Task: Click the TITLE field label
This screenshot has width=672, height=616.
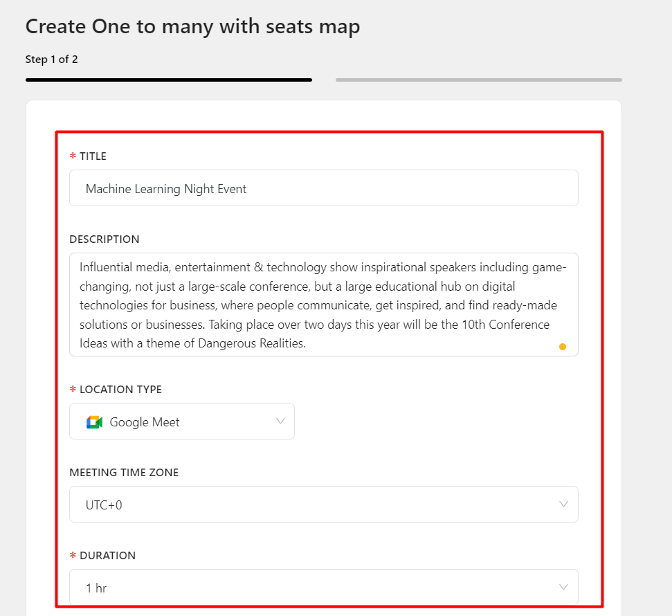Action: tap(93, 156)
